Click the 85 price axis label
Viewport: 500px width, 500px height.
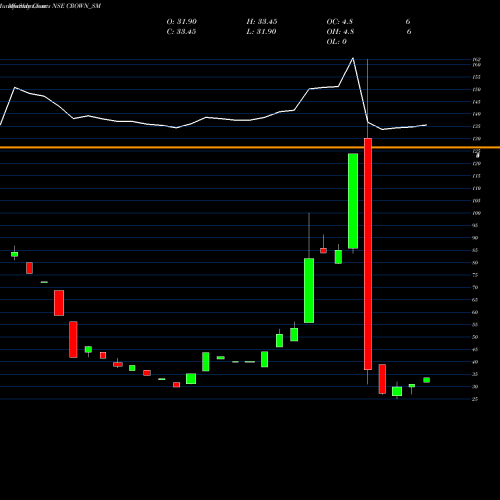point(475,250)
